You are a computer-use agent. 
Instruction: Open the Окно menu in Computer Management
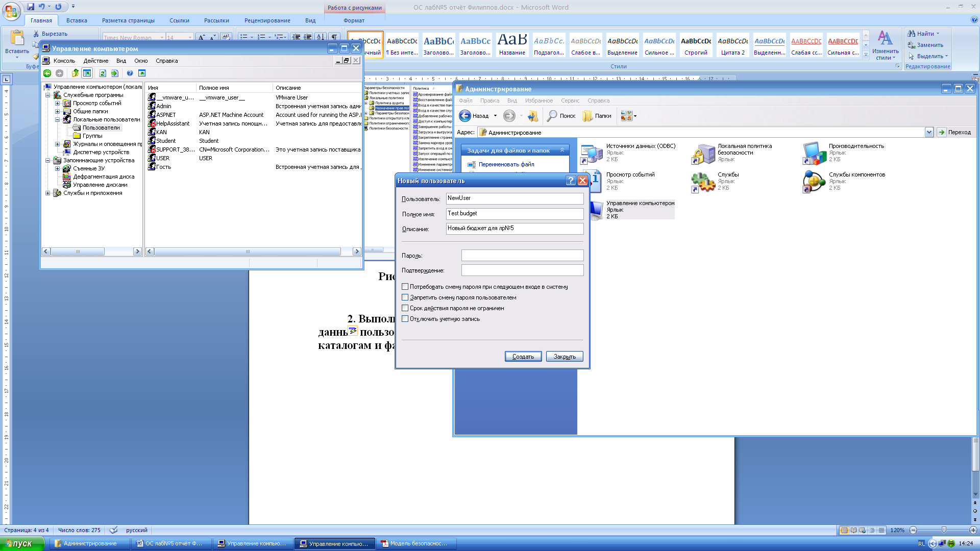(141, 61)
